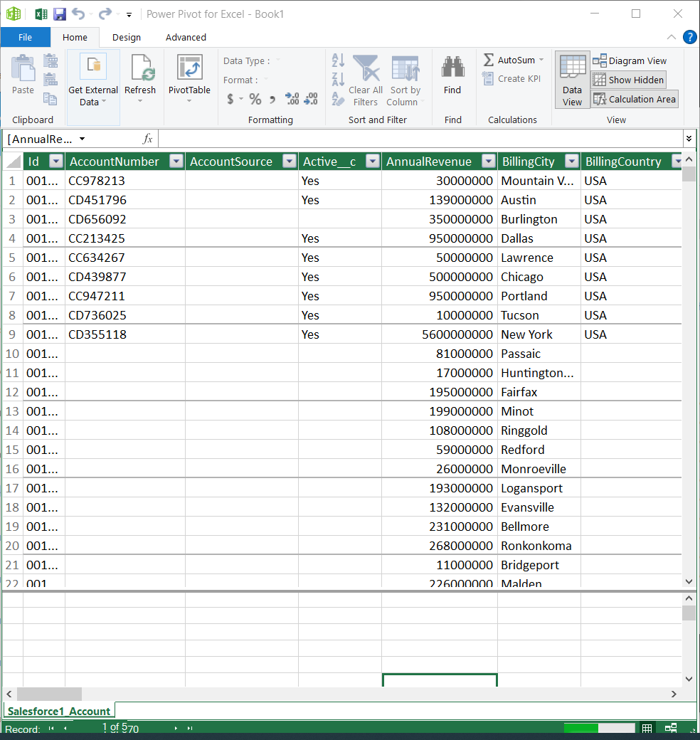700x740 pixels.
Task: Apply thousands separator comma icon
Action: click(272, 99)
